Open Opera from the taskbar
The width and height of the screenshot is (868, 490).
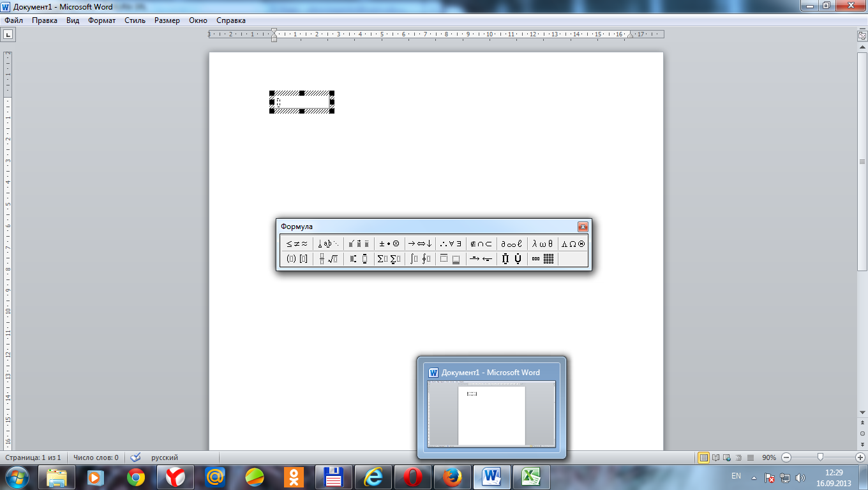click(413, 477)
